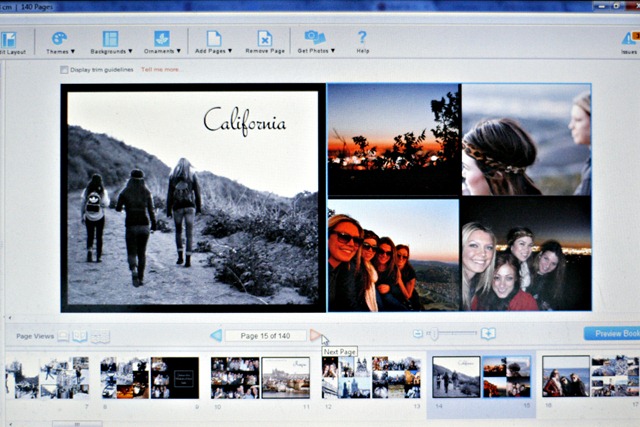Viewport: 640px width, 427px height.
Task: Click the Preview Book button
Action: [612, 334]
